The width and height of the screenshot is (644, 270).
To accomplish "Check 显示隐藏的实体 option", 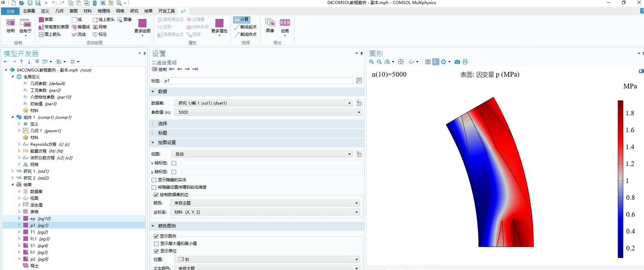I will click(x=154, y=180).
